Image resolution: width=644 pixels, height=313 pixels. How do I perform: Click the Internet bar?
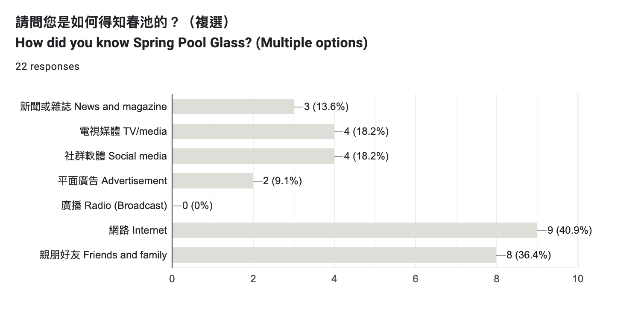click(355, 230)
